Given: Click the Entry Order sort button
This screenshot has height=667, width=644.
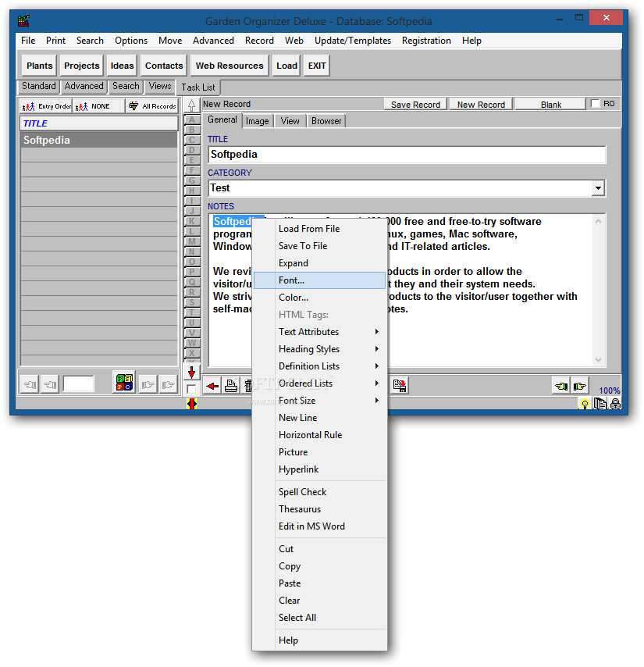Looking at the screenshot, I should point(46,106).
